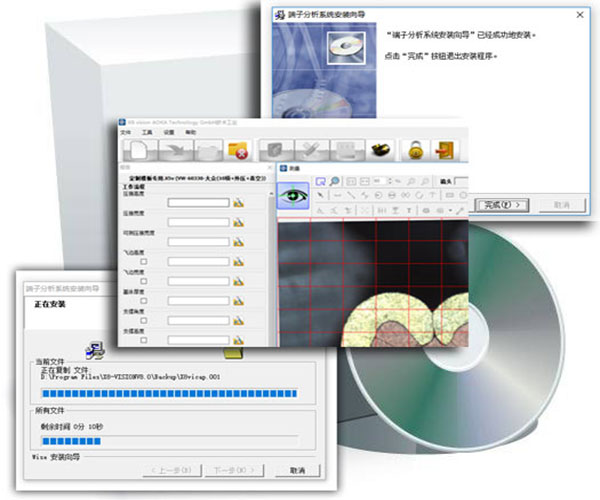Click the 可测压接宽度 input field
Image resolution: width=600 pixels, height=500 pixels.
point(198,242)
